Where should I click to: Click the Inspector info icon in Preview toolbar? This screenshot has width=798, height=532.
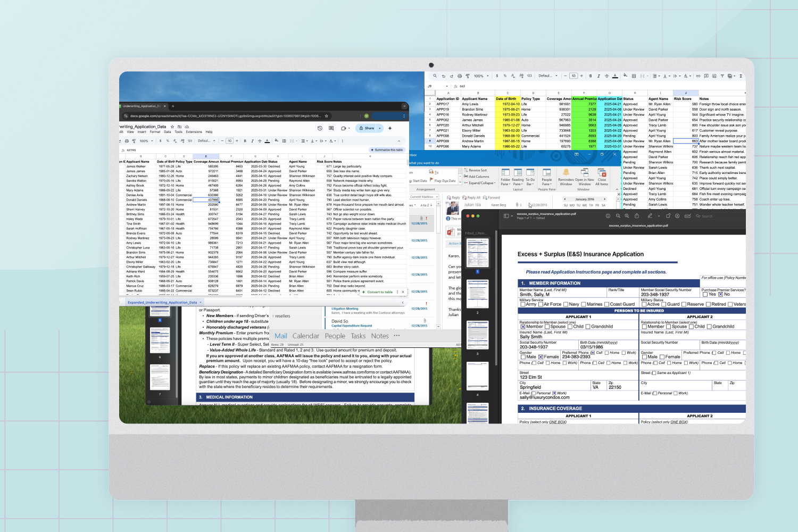point(608,216)
